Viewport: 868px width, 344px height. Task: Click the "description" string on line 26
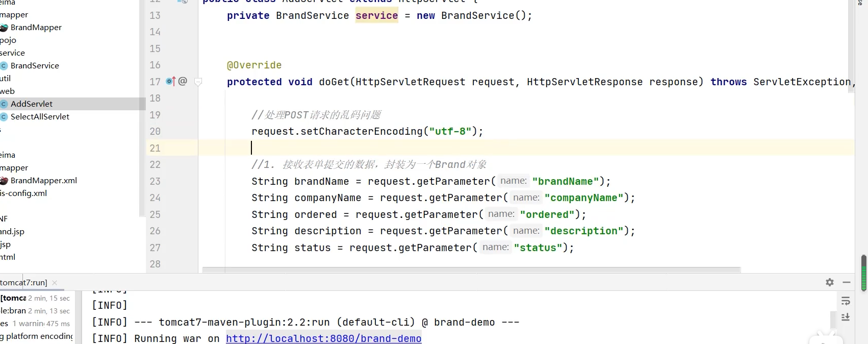pos(584,231)
